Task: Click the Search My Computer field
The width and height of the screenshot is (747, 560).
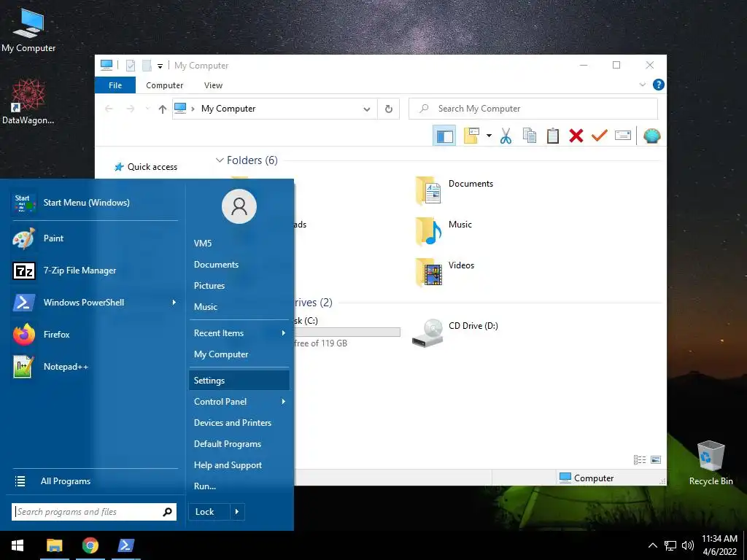Action: (533, 109)
